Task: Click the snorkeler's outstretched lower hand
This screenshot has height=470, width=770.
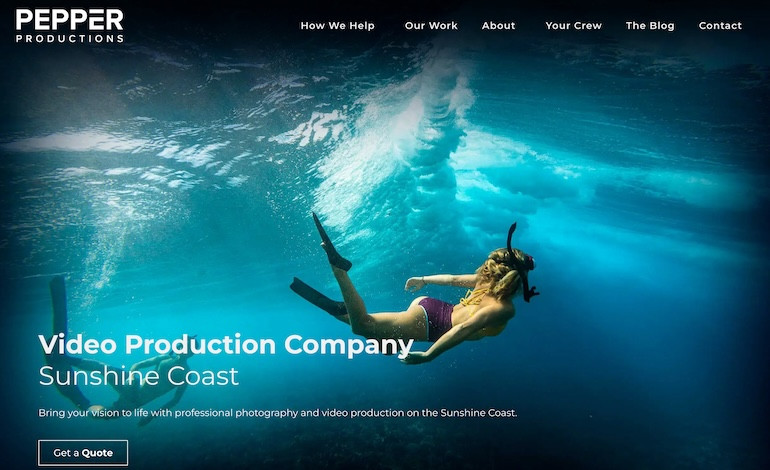Action: click(x=412, y=359)
